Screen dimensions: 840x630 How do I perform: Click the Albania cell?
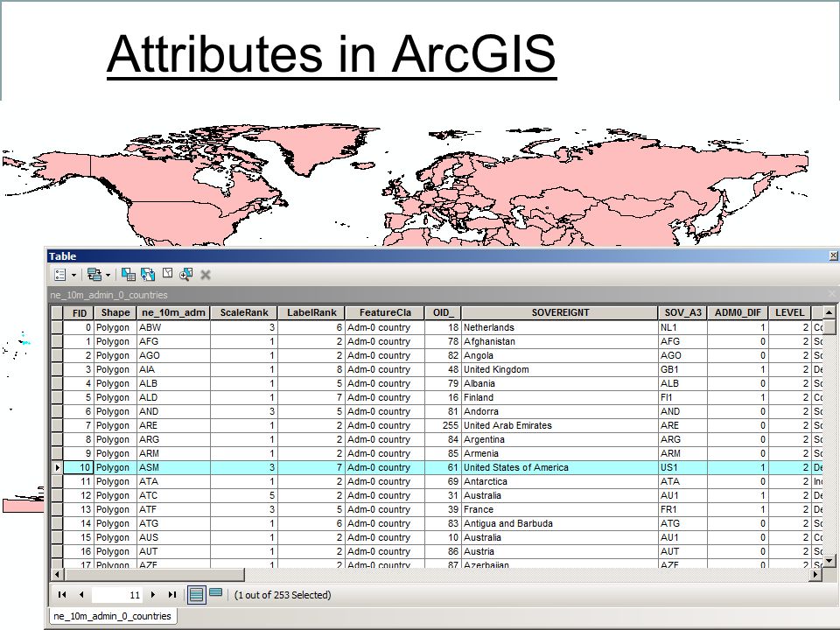point(559,383)
